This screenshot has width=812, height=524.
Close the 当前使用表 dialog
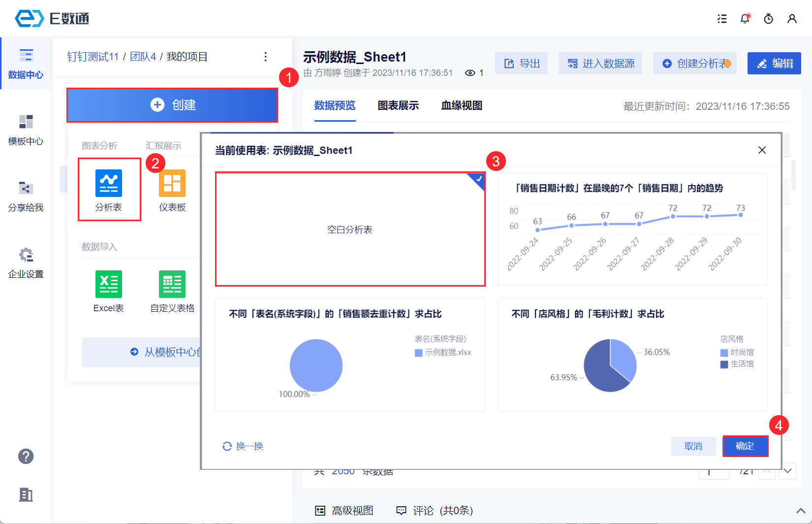coord(762,150)
